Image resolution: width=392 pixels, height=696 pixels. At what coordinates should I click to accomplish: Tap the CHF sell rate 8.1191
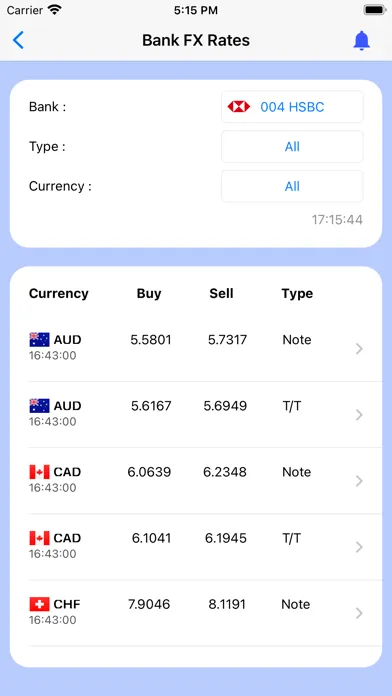227,605
